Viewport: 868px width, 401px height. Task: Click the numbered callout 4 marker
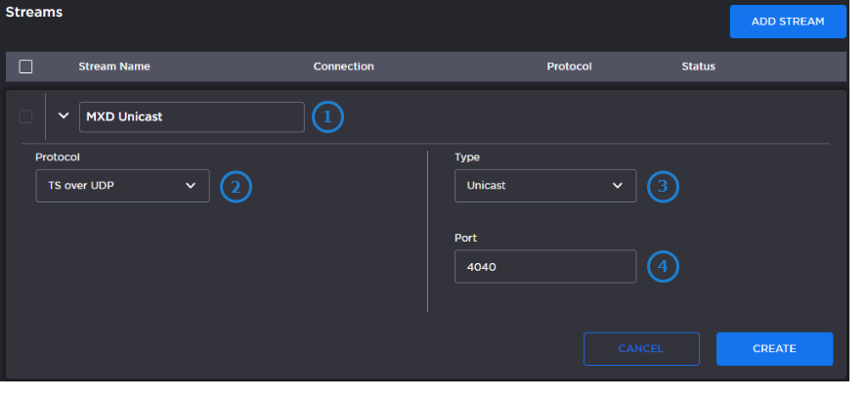pyautogui.click(x=663, y=266)
